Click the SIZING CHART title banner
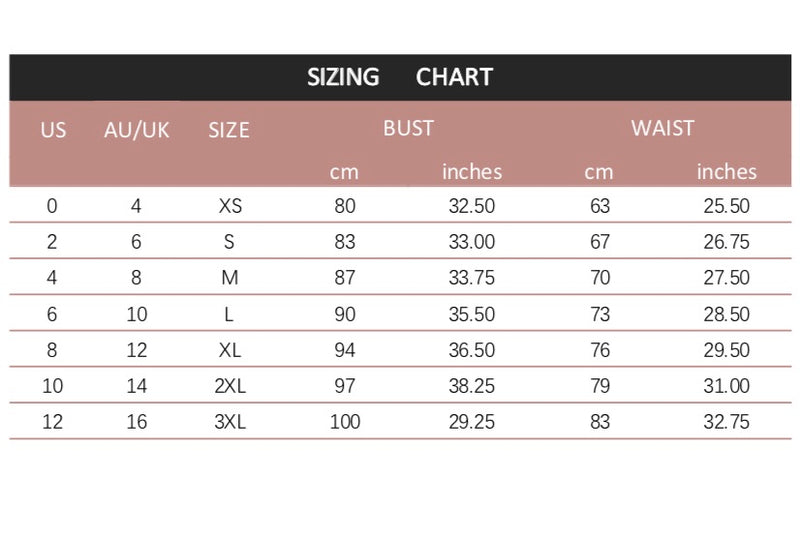 400,78
